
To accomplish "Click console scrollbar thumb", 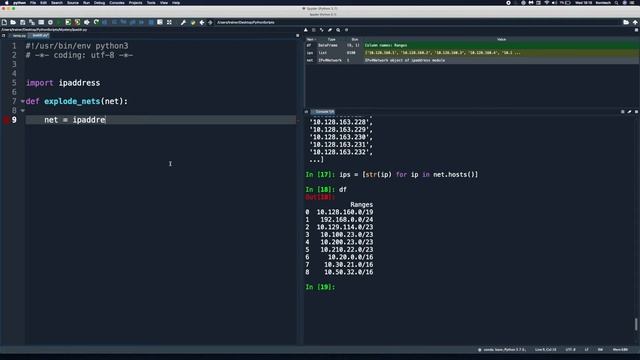I will click(x=636, y=324).
